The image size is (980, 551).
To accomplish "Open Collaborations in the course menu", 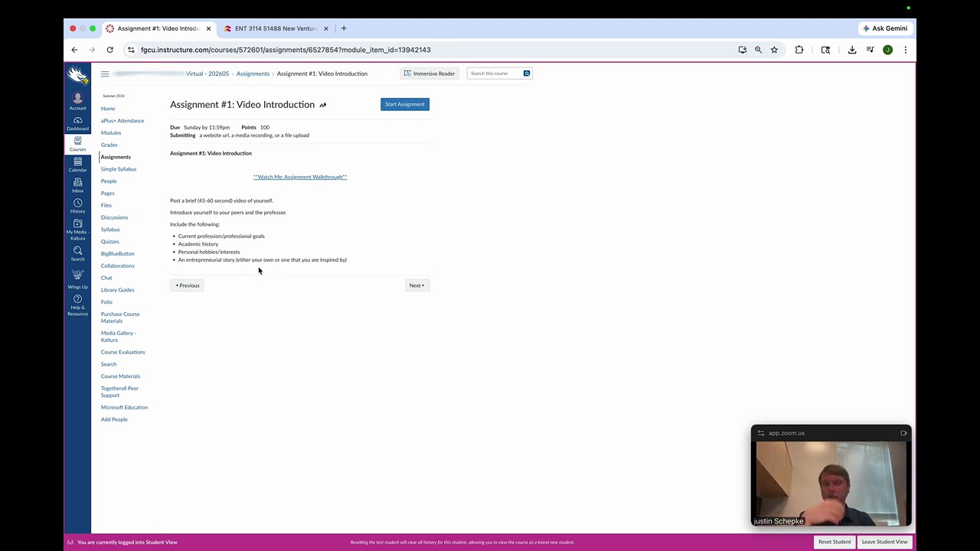I will pos(117,266).
